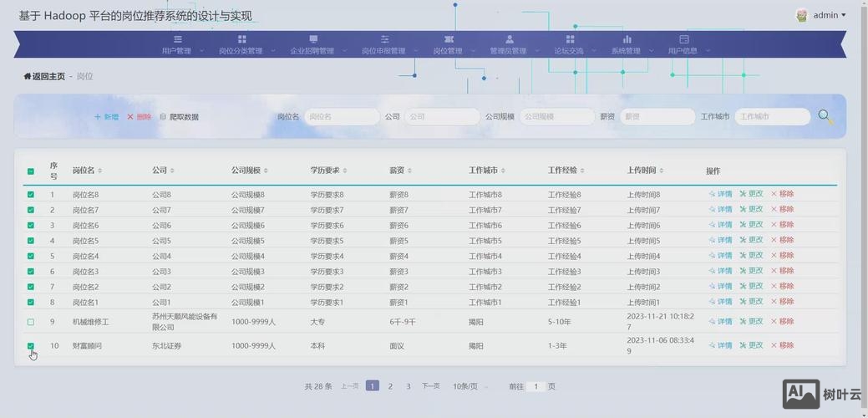Click the 返回主页 breadcrumb link
868x418 pixels.
click(44, 76)
